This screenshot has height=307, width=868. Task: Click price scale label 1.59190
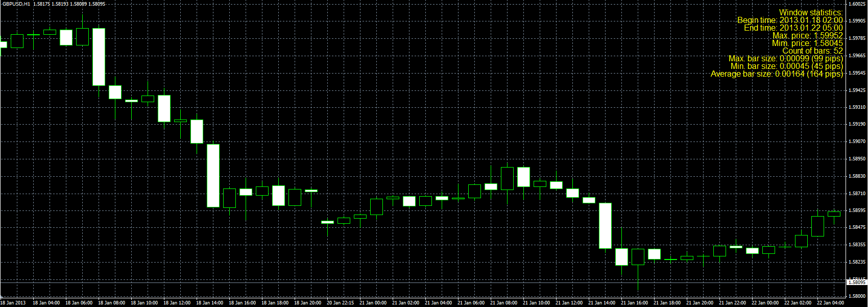click(857, 124)
